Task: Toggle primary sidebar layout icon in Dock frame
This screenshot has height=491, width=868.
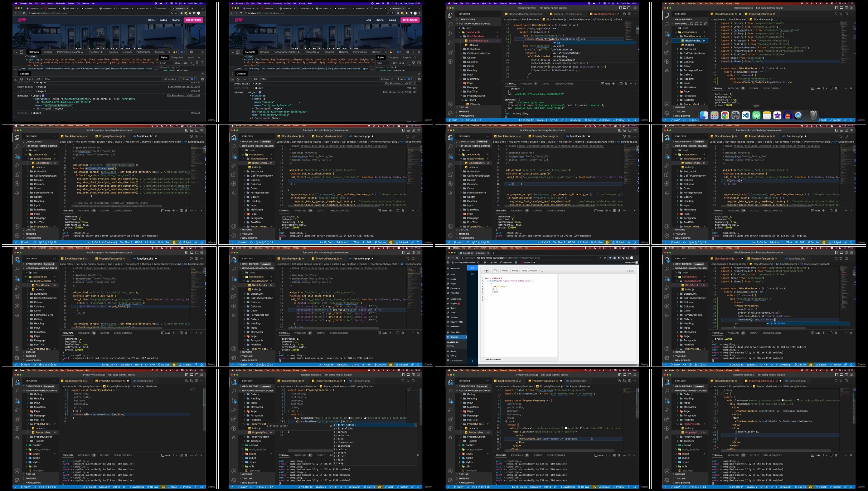Action: click(x=837, y=8)
